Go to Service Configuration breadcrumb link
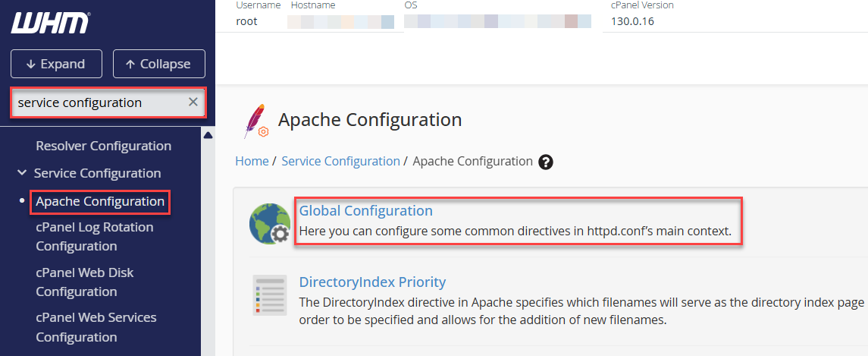This screenshot has width=868, height=356. [340, 162]
